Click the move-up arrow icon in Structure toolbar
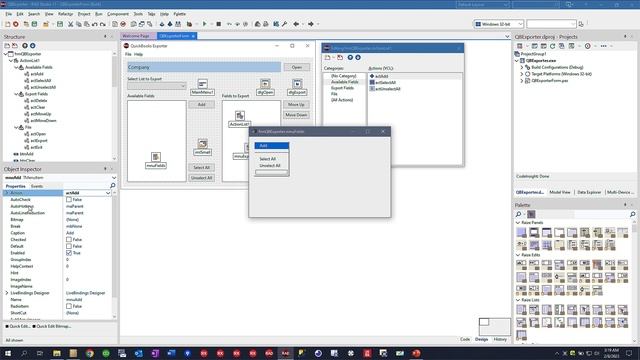The width and height of the screenshot is (640, 360). [x=25, y=46]
